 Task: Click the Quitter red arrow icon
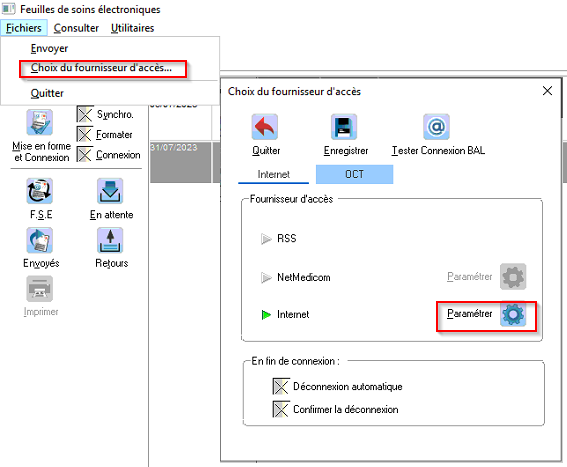[265, 127]
